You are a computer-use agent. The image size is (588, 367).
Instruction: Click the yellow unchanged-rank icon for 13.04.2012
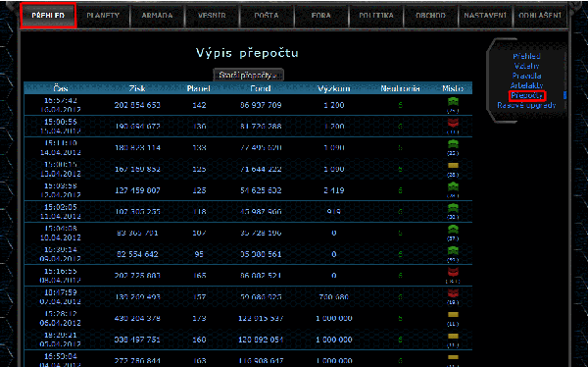(x=453, y=165)
